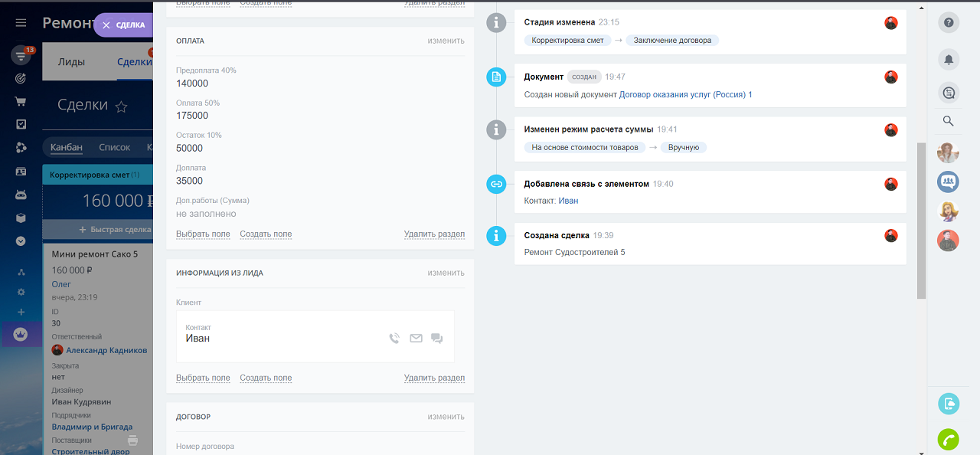Click Удалить раздел in ИНФОРМАЦИЯ ИЗ ЛИДА section
The width and height of the screenshot is (980, 455).
[434, 378]
